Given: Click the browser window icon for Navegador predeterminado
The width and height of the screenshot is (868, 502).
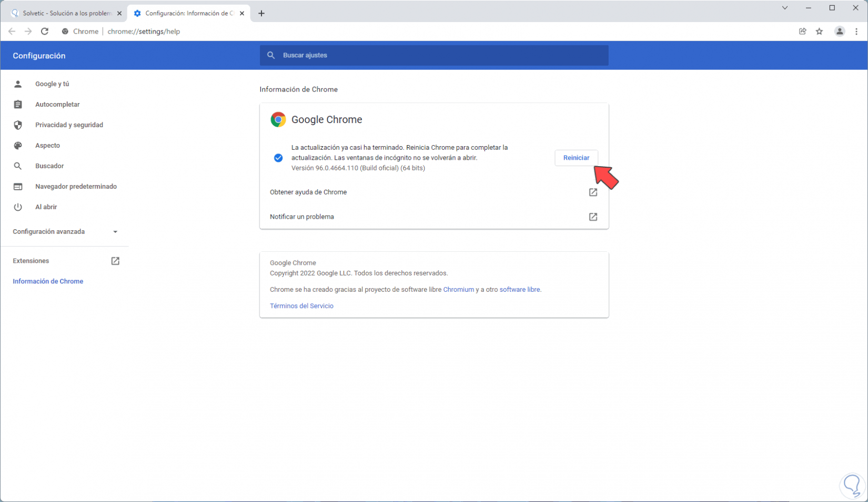Looking at the screenshot, I should pyautogui.click(x=18, y=187).
